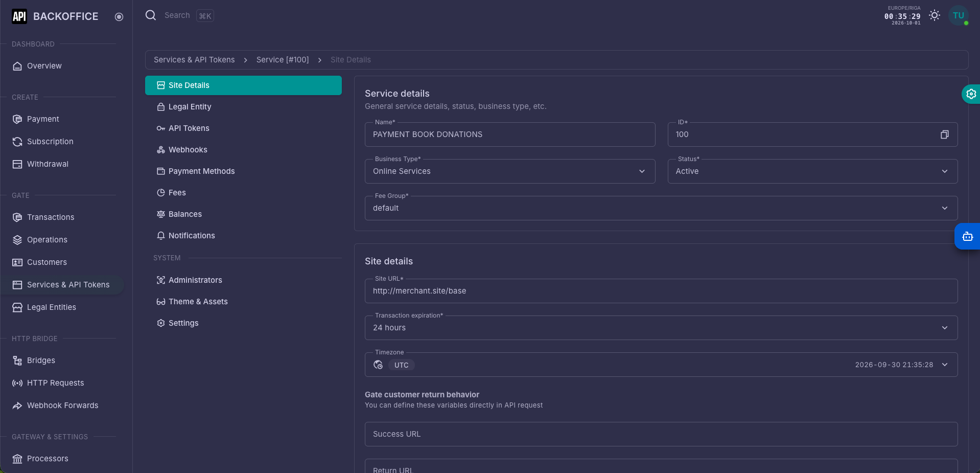The height and width of the screenshot is (473, 980).
Task: Open Theme & Assets section
Action: pos(243,302)
